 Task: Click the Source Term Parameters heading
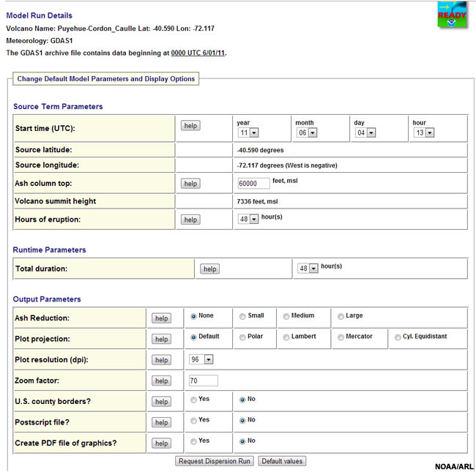pyautogui.click(x=58, y=106)
